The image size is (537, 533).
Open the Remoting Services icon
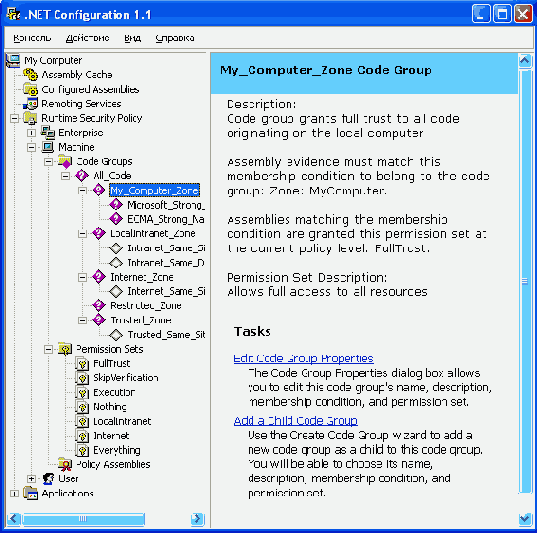pos(30,103)
